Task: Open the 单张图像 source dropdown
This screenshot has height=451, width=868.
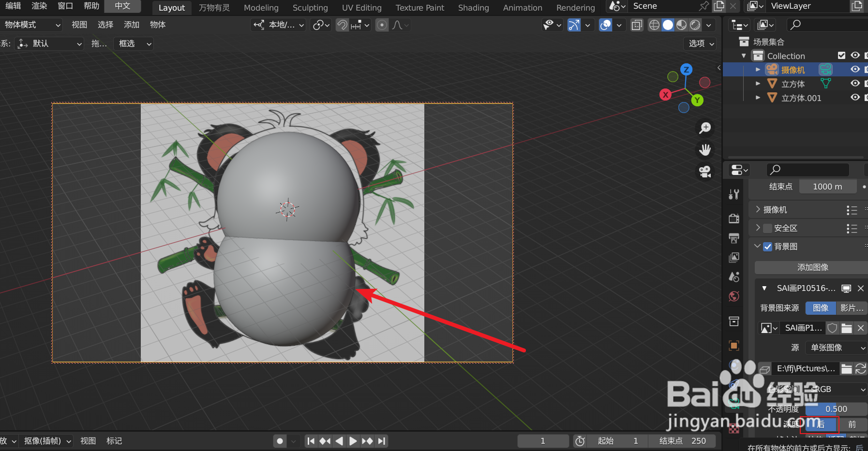Action: [836, 348]
